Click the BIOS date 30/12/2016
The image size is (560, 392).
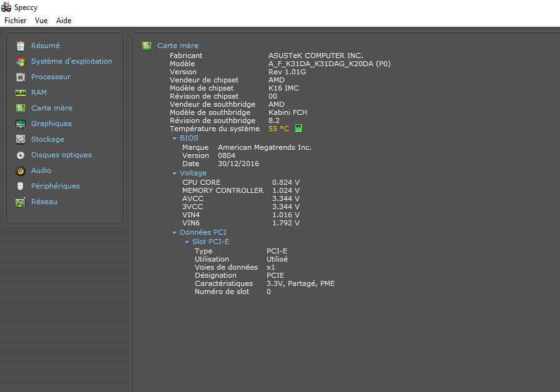[238, 164]
